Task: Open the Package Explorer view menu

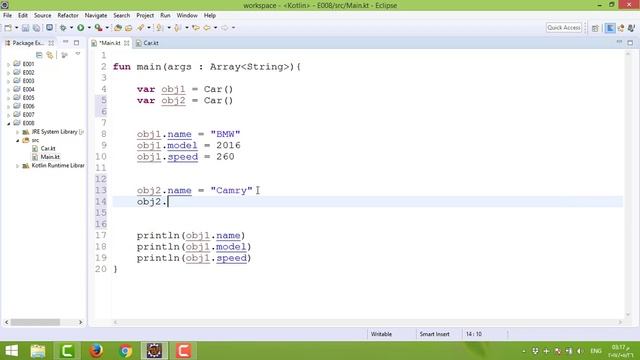Action: [x=78, y=54]
